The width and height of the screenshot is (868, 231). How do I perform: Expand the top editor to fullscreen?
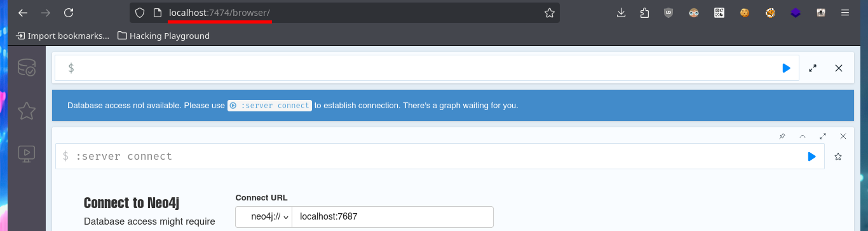(x=813, y=68)
